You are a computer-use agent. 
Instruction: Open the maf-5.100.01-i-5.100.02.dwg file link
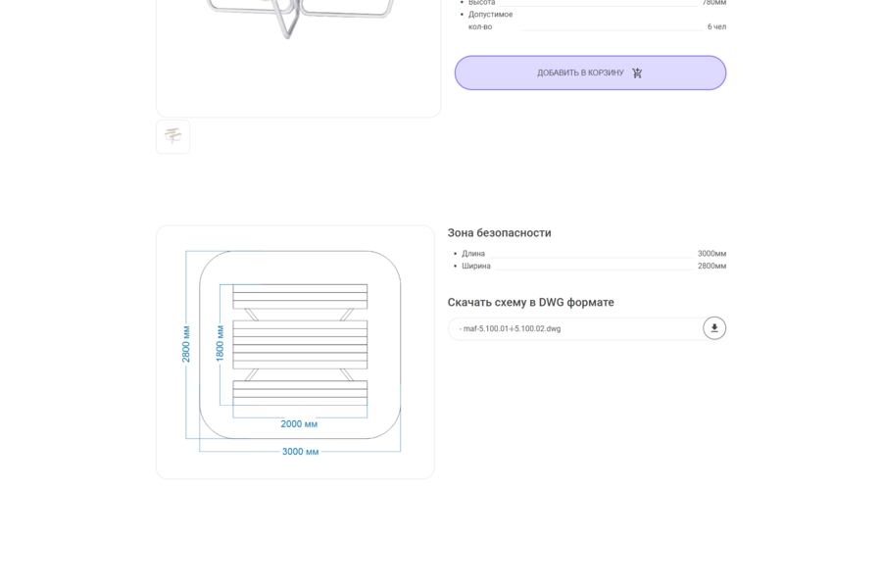[x=512, y=328]
